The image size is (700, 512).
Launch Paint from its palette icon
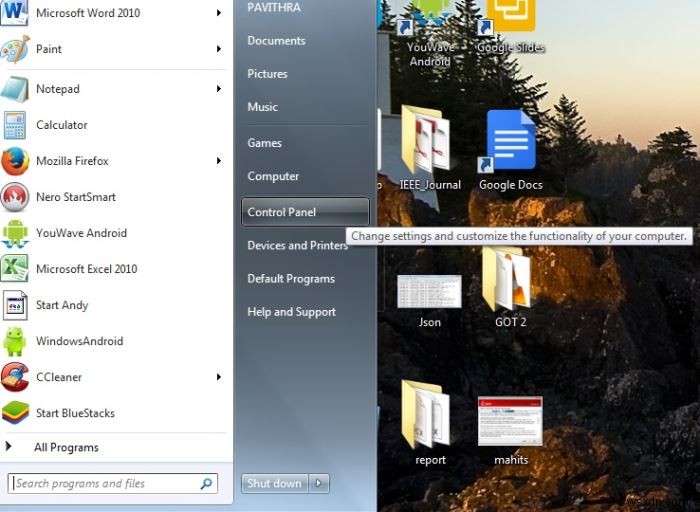point(15,49)
